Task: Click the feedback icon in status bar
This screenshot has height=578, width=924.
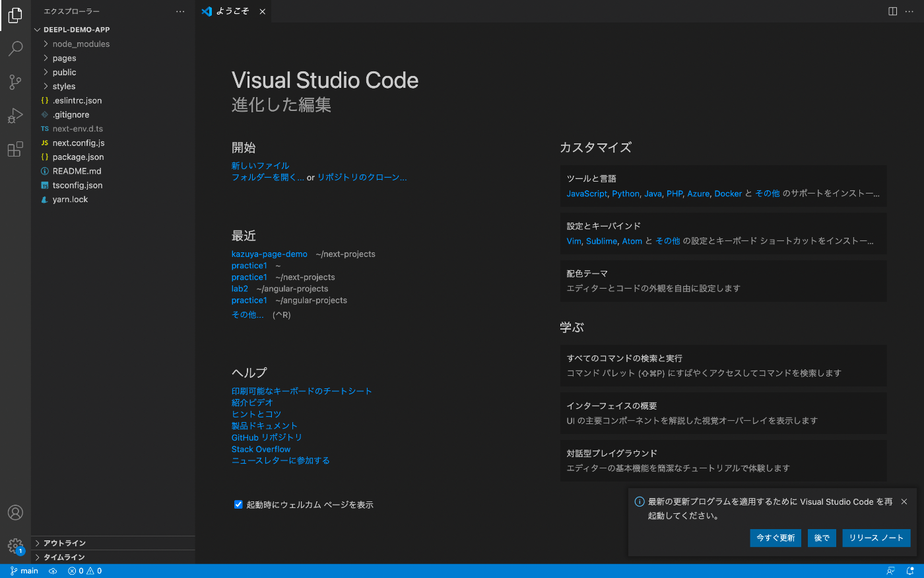Action: point(891,571)
